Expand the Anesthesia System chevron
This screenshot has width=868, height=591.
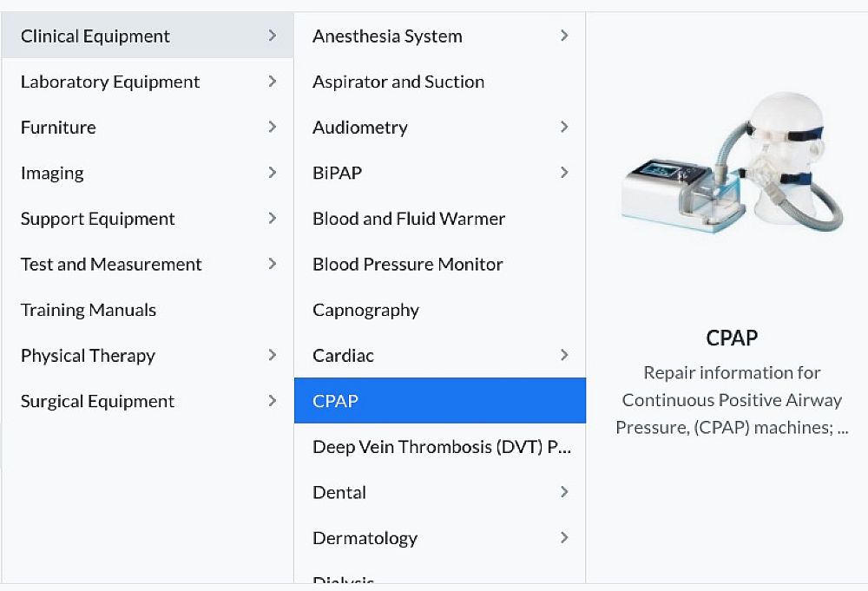564,36
